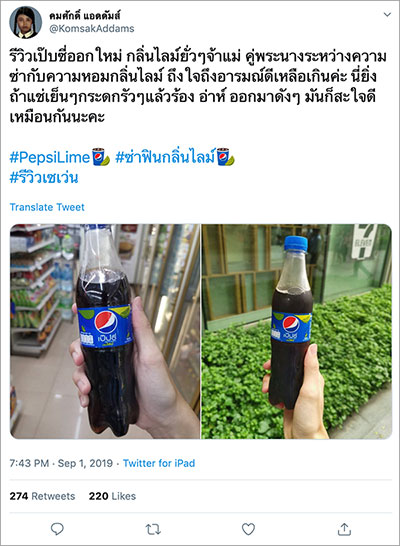Click Pepsi emoji after #PepsiLime hashtag
This screenshot has width=400, height=546.
(101, 157)
